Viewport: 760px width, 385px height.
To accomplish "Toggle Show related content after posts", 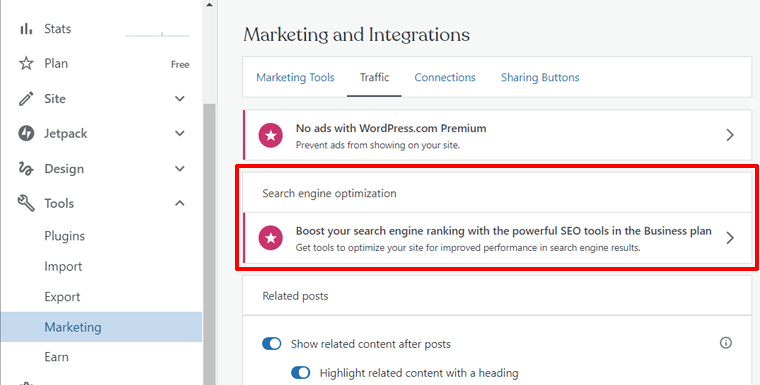I will [271, 344].
